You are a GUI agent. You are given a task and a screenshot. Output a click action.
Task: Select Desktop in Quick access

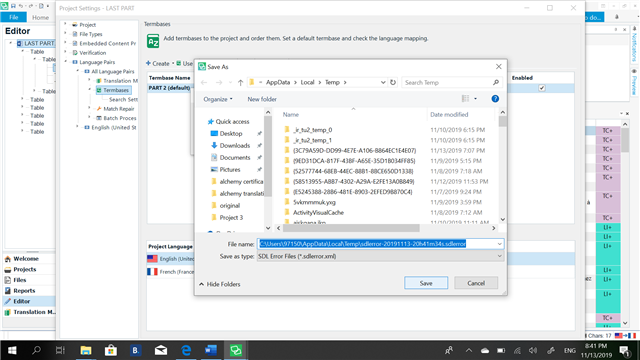tap(231, 133)
